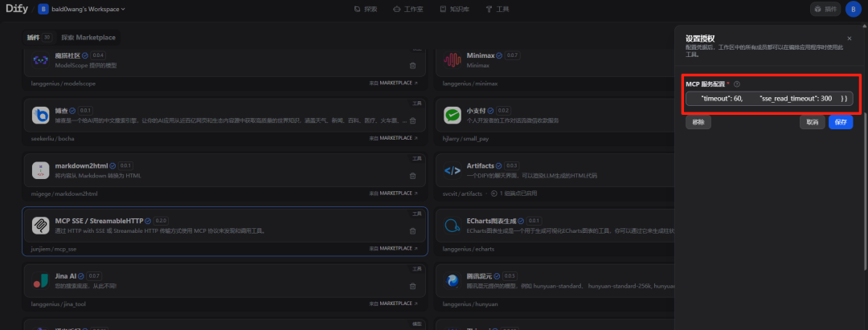Click the 取消 button
The height and width of the screenshot is (330, 868).
[812, 123]
